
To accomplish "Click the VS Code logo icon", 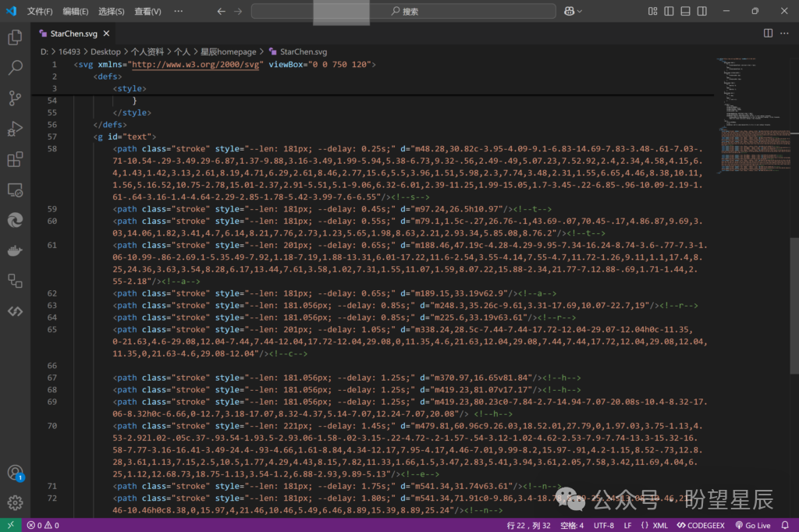I will pyautogui.click(x=11, y=11).
